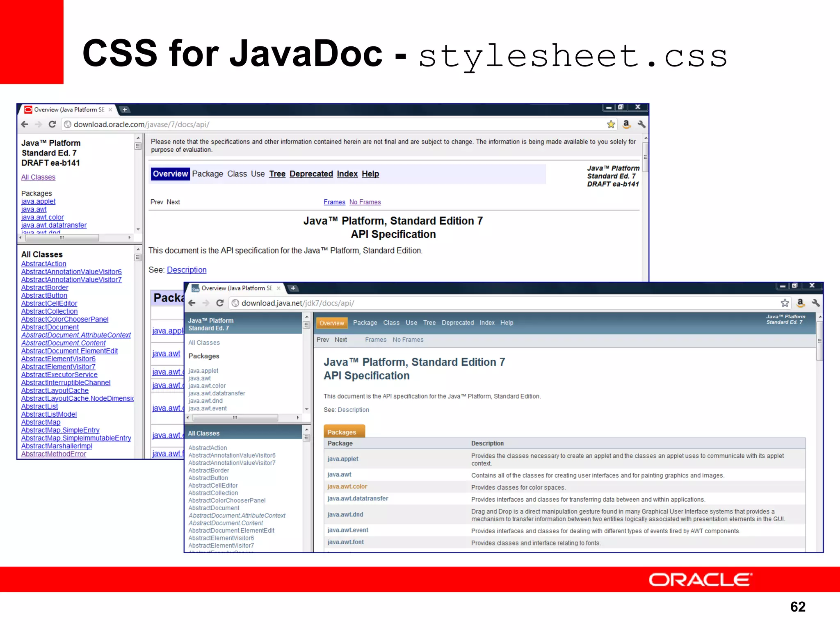The height and width of the screenshot is (630, 840).
Task: Close the Overview tab in oracle.com window
Action: pos(110,110)
